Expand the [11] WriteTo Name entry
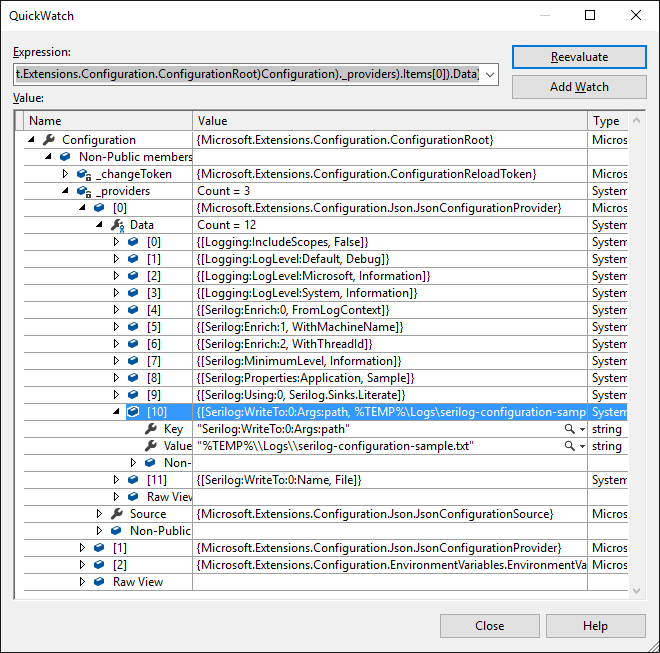Image resolution: width=660 pixels, height=653 pixels. click(117, 480)
